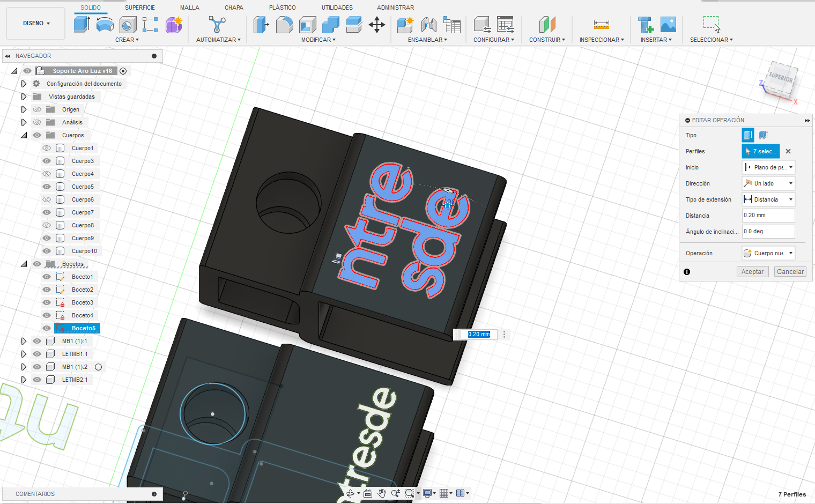The image size is (815, 504).
Task: Toggle visibility of LETMB1:1 component
Action: pyautogui.click(x=37, y=354)
